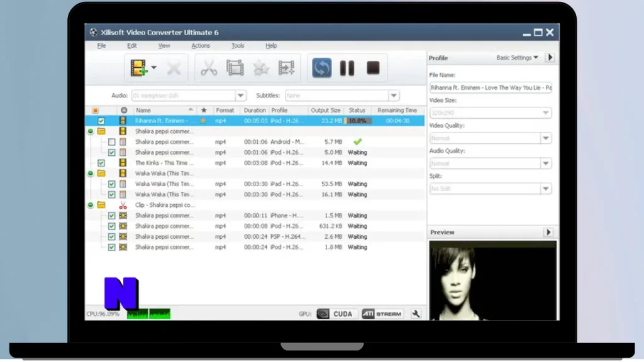This screenshot has height=362, width=644.
Task: Uncheck the Waka Waka iPad row checkbox
Action: pos(112,184)
